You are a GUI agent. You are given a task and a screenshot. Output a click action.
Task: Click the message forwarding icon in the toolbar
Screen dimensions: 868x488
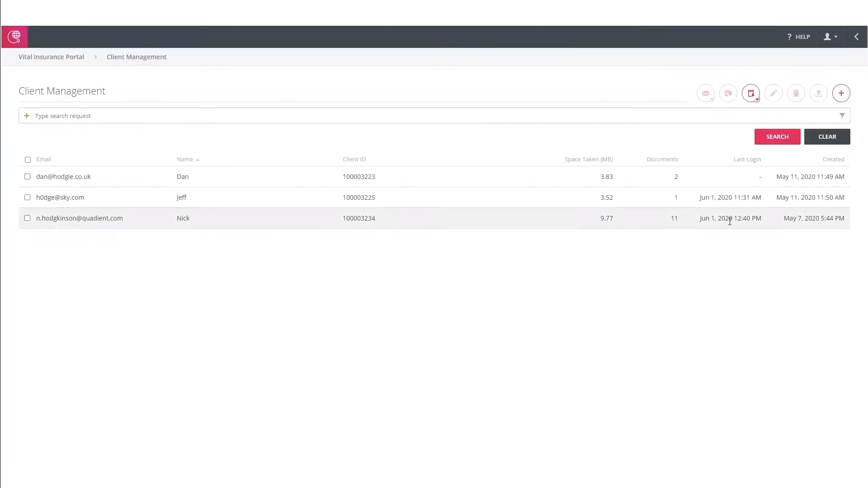[x=728, y=93]
